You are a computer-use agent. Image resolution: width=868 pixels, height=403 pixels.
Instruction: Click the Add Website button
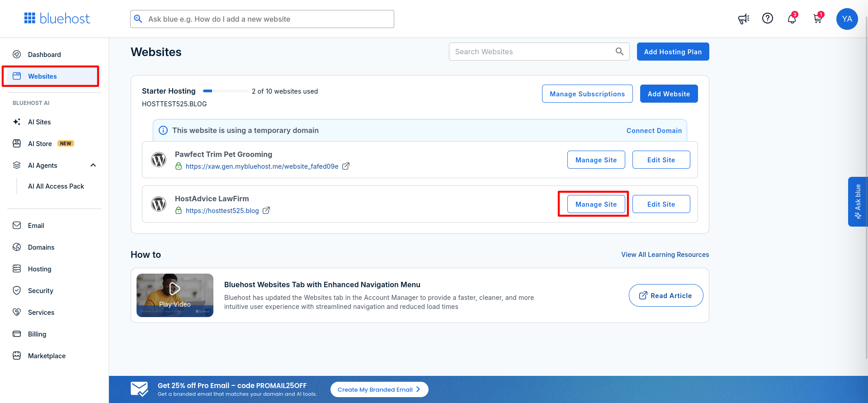(x=669, y=94)
